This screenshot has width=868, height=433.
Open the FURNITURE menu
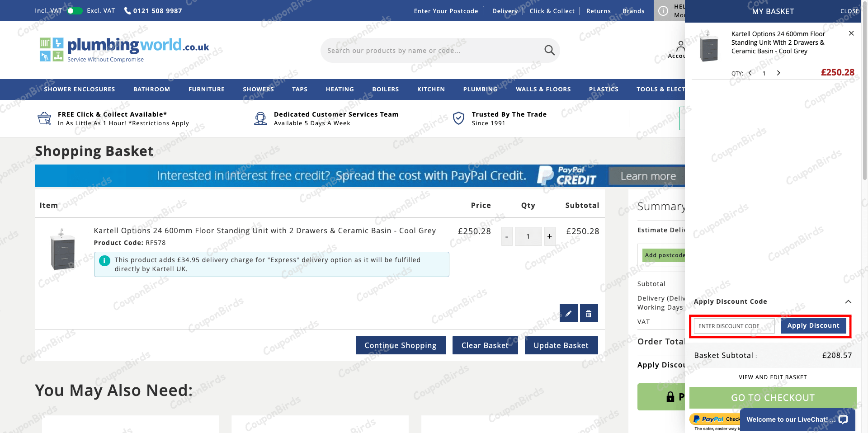pyautogui.click(x=206, y=89)
